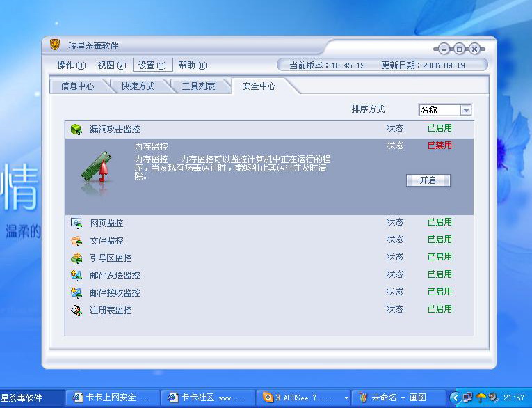This screenshot has height=408, width=532.
Task: Click the 已启用 status of 网页监控
Action: pos(440,222)
